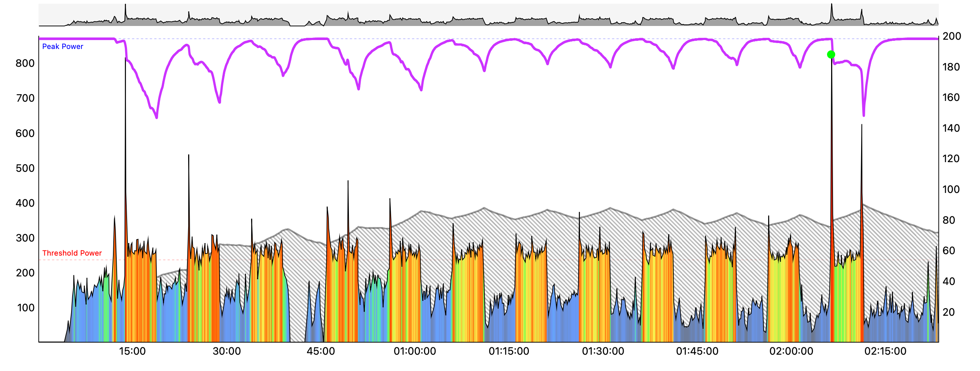Click the 01:15:00 time axis label
Screen dimensions: 980x371
coord(509,351)
